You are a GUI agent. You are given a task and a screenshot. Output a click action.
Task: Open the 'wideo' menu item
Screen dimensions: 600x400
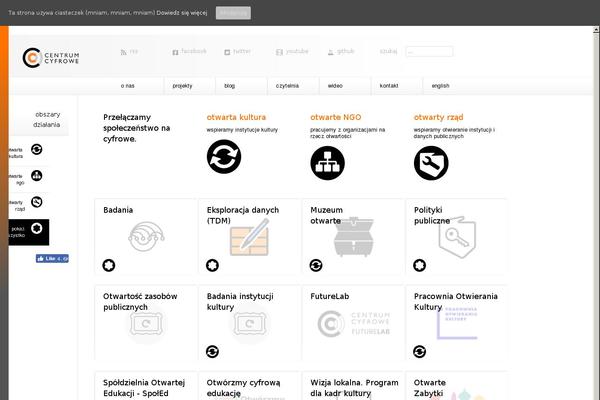335,86
